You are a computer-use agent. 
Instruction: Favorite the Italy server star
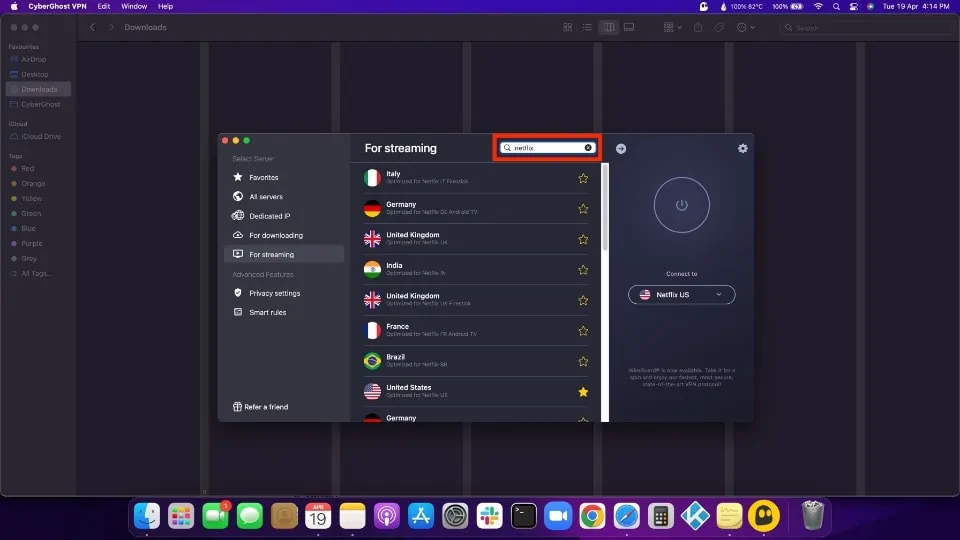pos(583,178)
